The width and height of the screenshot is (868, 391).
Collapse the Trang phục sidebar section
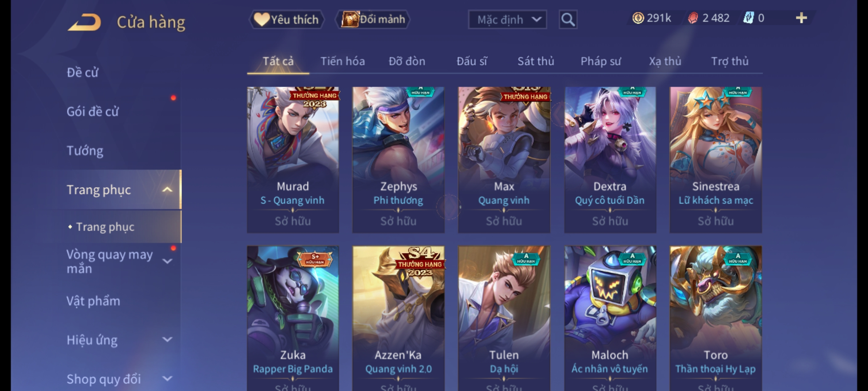[x=167, y=190]
